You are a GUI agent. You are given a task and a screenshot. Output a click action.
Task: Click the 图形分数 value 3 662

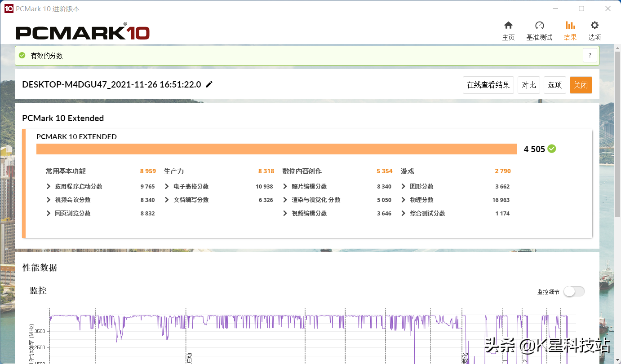point(502,186)
